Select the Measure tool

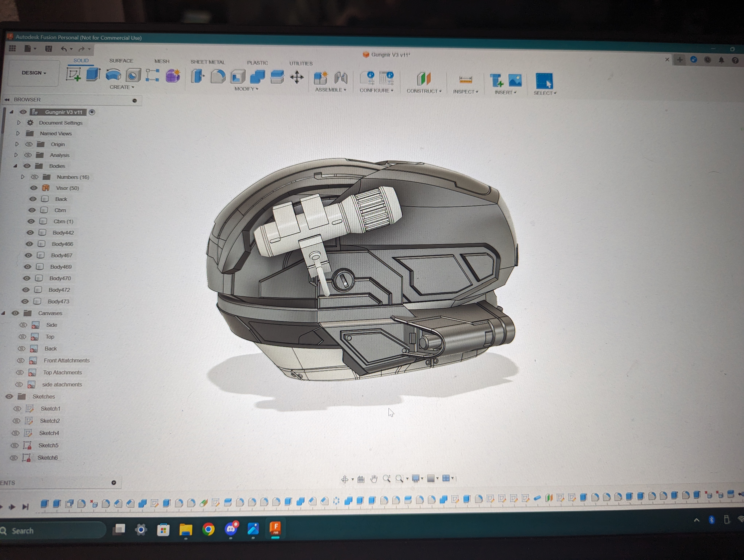pos(466,80)
